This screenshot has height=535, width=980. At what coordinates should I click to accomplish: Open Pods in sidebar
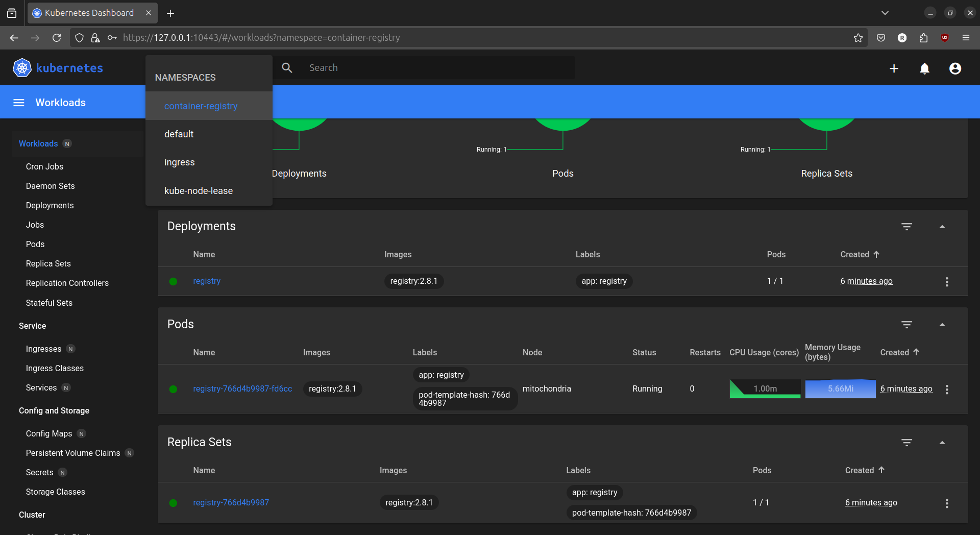(35, 244)
